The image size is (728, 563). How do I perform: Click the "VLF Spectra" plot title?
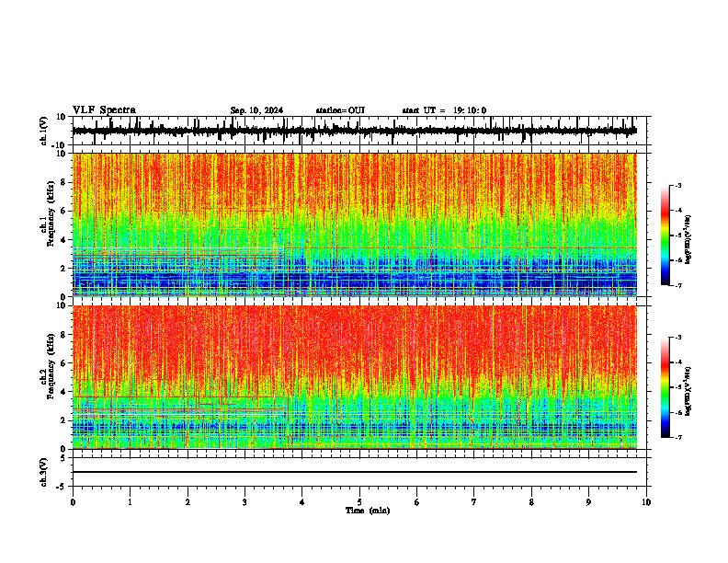pyautogui.click(x=104, y=110)
